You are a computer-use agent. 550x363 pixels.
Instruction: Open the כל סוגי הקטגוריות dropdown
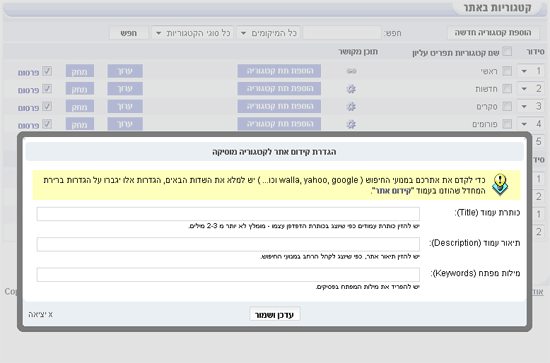tap(193, 33)
